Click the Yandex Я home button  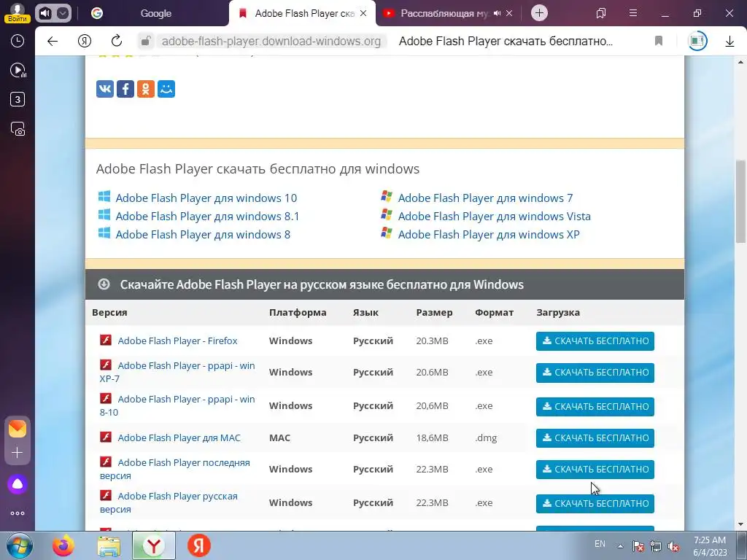pyautogui.click(x=85, y=41)
